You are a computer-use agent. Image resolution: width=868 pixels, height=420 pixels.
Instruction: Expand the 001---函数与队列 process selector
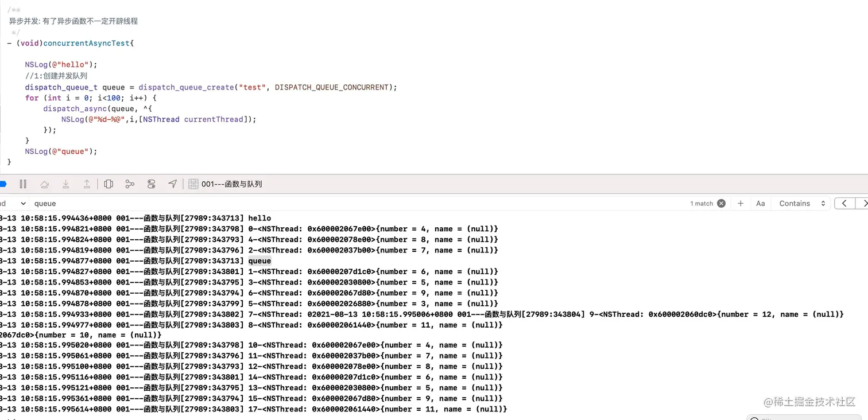click(231, 184)
